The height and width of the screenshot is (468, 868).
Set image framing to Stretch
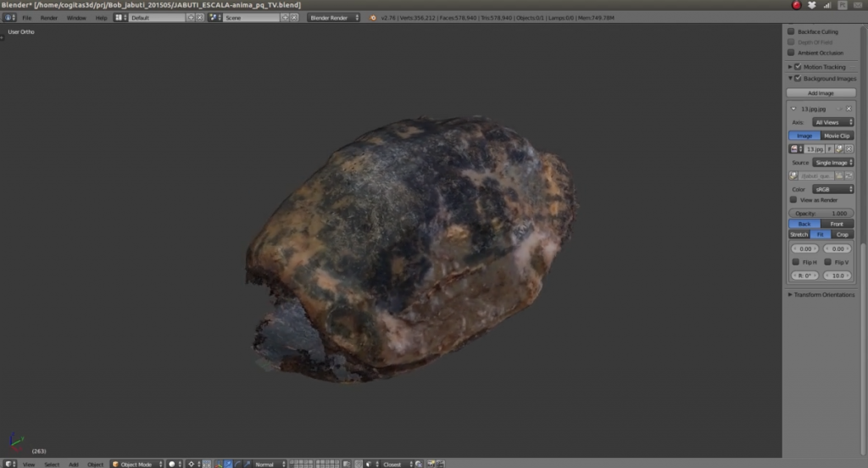(x=798, y=234)
